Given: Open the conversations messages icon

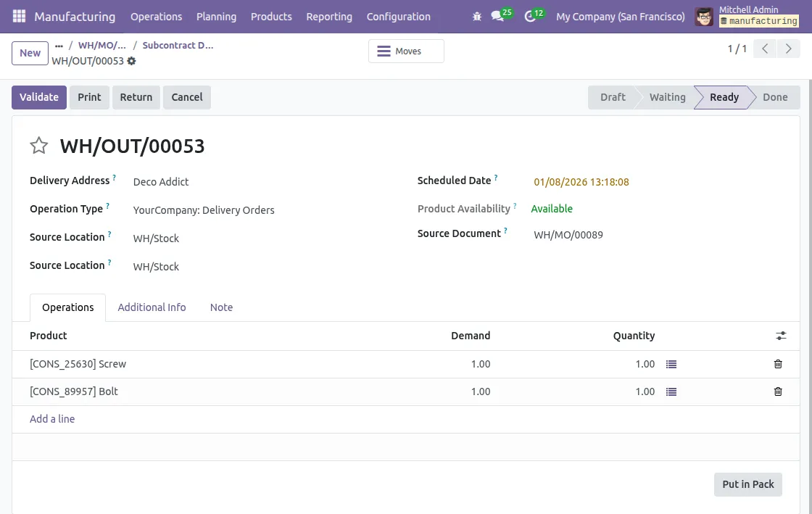Looking at the screenshot, I should [x=497, y=16].
